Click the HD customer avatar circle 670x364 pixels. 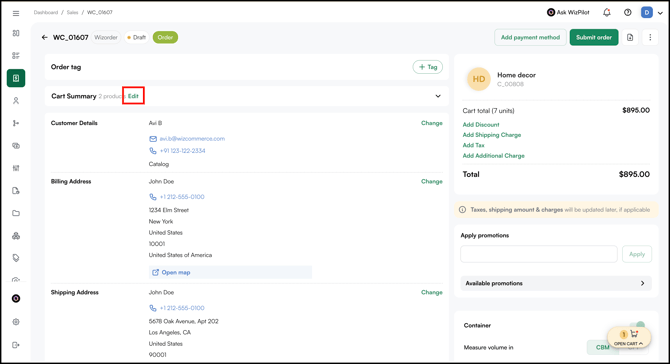coord(479,79)
